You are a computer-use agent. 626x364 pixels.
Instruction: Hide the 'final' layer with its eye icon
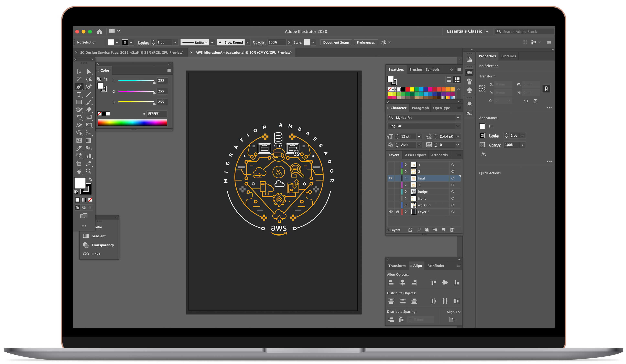(x=391, y=178)
